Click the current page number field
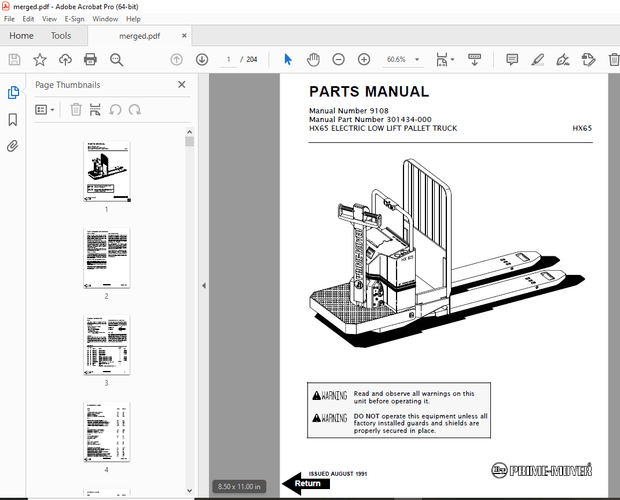Screen dimensions: 620x500 coord(228,60)
